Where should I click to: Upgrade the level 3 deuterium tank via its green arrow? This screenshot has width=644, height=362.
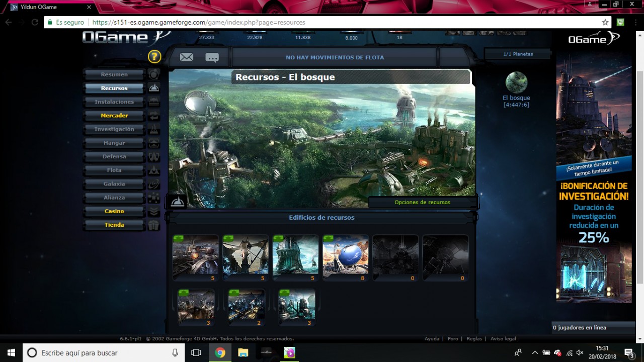pos(284,292)
